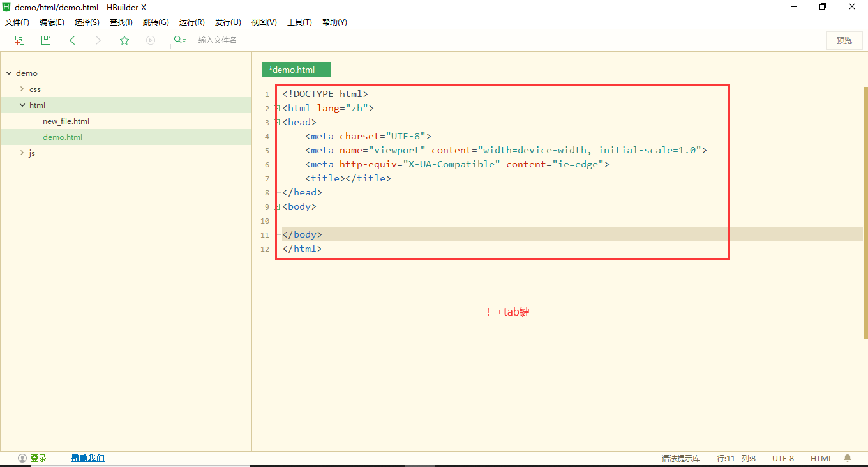868x467 pixels.
Task: Fold the body tag at line 9
Action: tap(277, 207)
